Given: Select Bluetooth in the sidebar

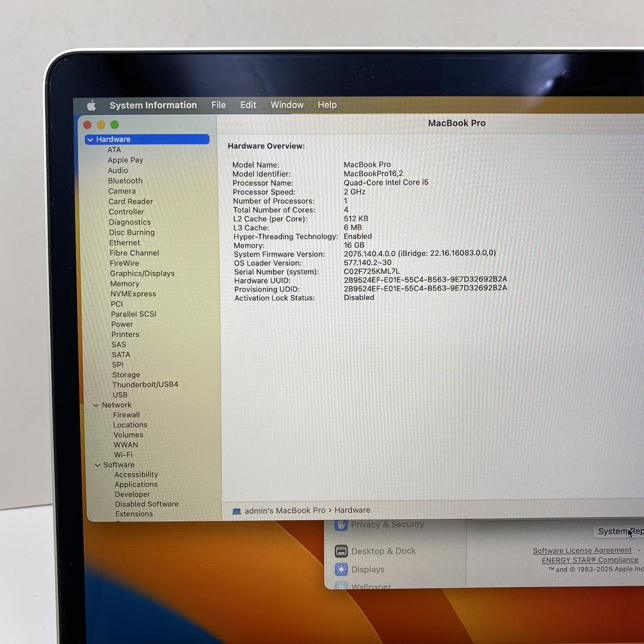Looking at the screenshot, I should click(x=125, y=181).
